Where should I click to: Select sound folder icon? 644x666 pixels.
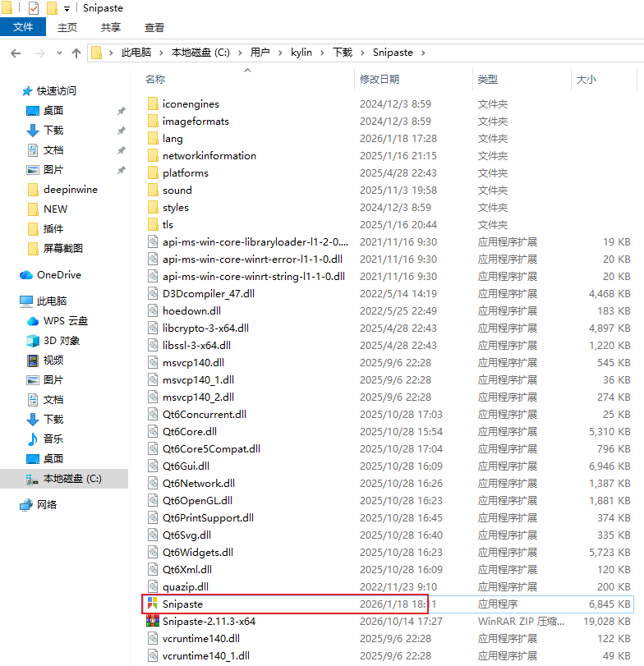153,191
